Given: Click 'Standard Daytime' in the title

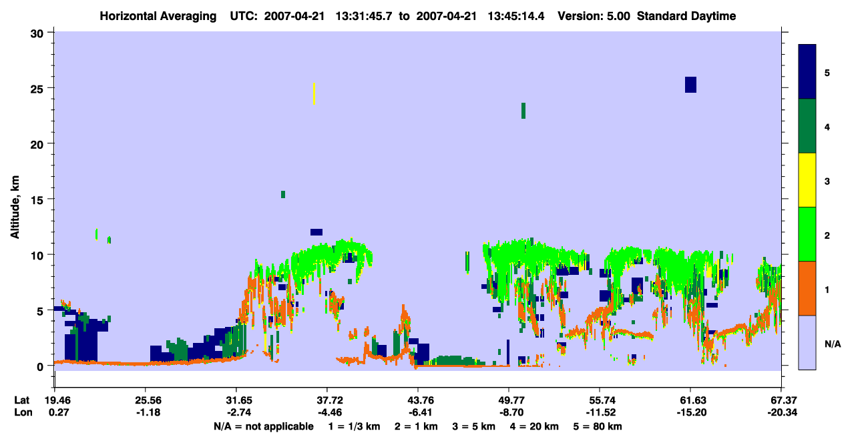Looking at the screenshot, I should (x=686, y=16).
